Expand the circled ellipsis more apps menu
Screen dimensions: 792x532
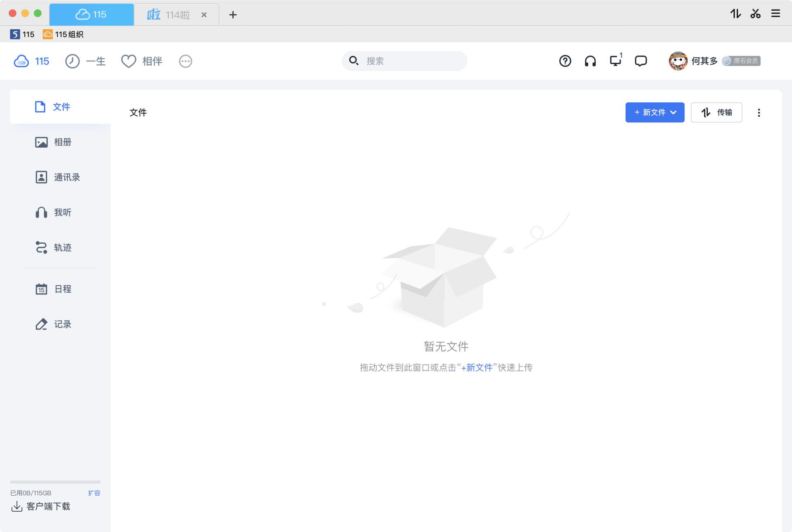[x=185, y=61]
